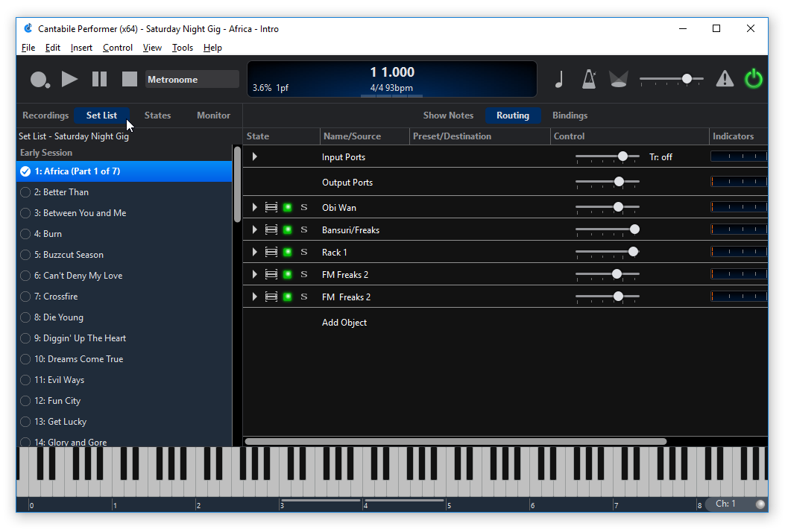Click the play transport button

(69, 79)
